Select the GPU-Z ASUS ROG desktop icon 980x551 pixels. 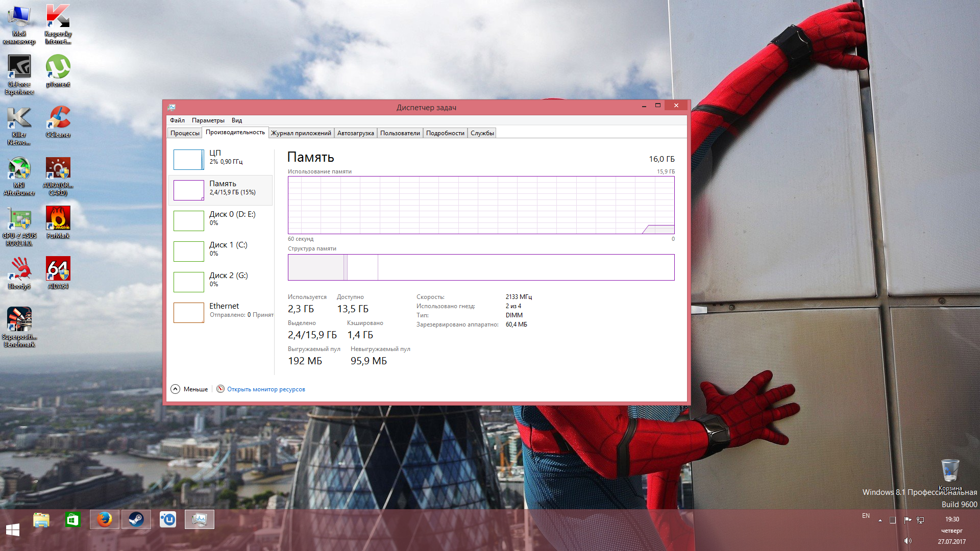coord(19,226)
